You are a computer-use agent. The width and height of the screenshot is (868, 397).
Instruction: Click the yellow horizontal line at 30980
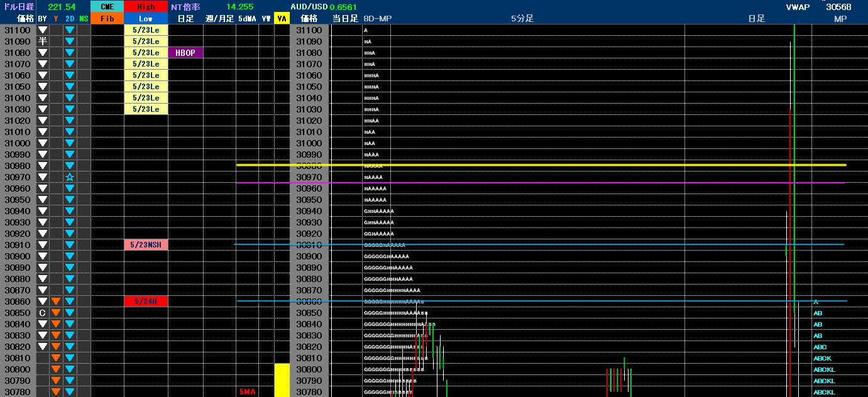point(541,165)
